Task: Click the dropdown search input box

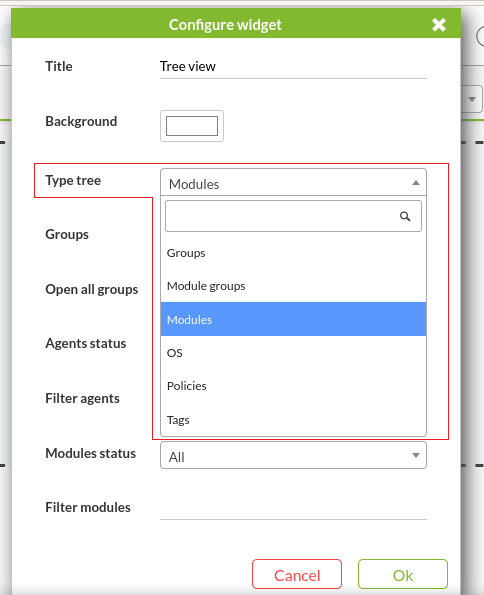Action: click(293, 216)
